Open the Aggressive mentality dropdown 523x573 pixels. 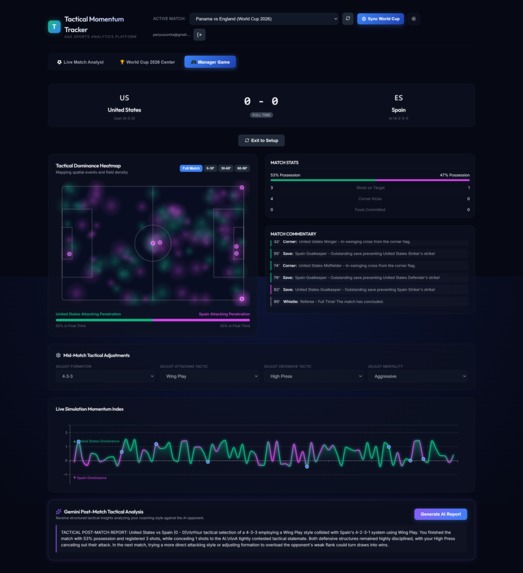pos(418,376)
